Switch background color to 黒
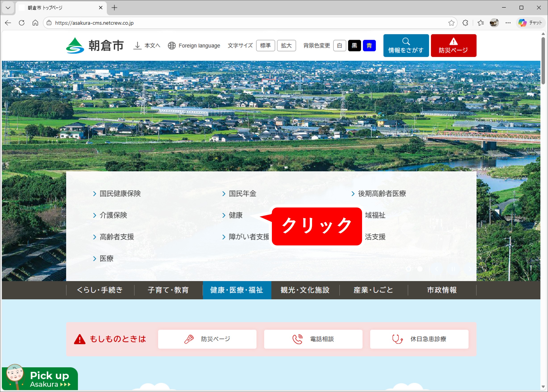The height and width of the screenshot is (392, 548). click(x=354, y=45)
